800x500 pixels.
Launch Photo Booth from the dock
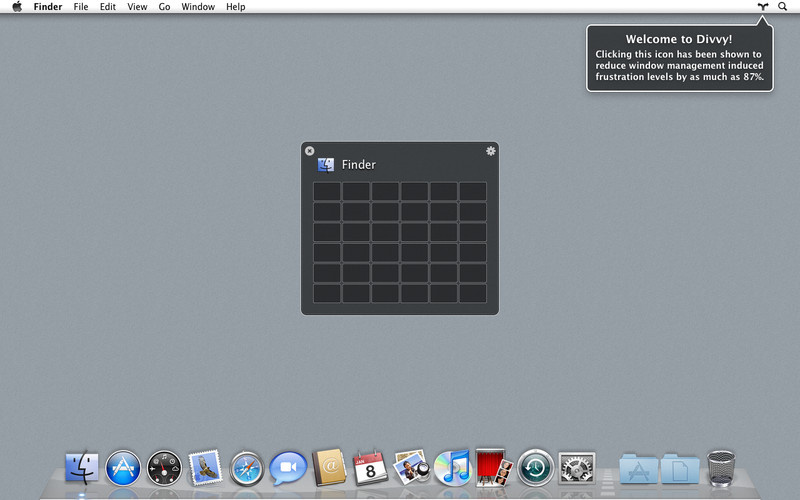(494, 466)
